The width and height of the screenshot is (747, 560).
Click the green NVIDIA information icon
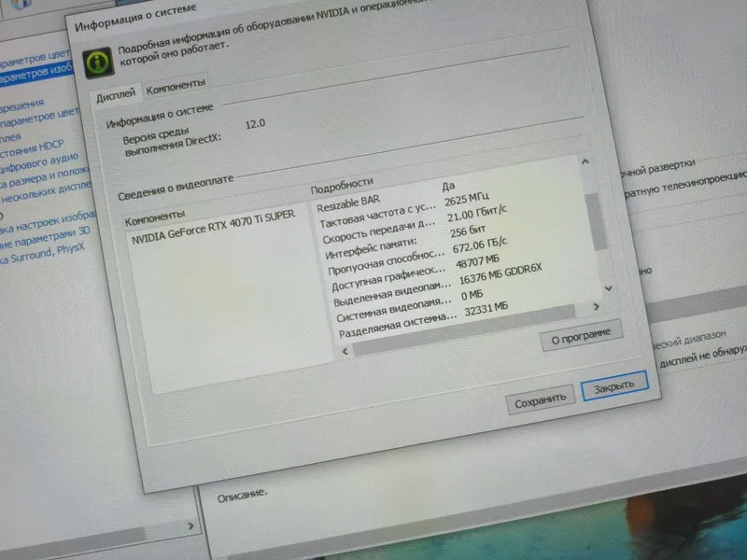click(x=99, y=63)
